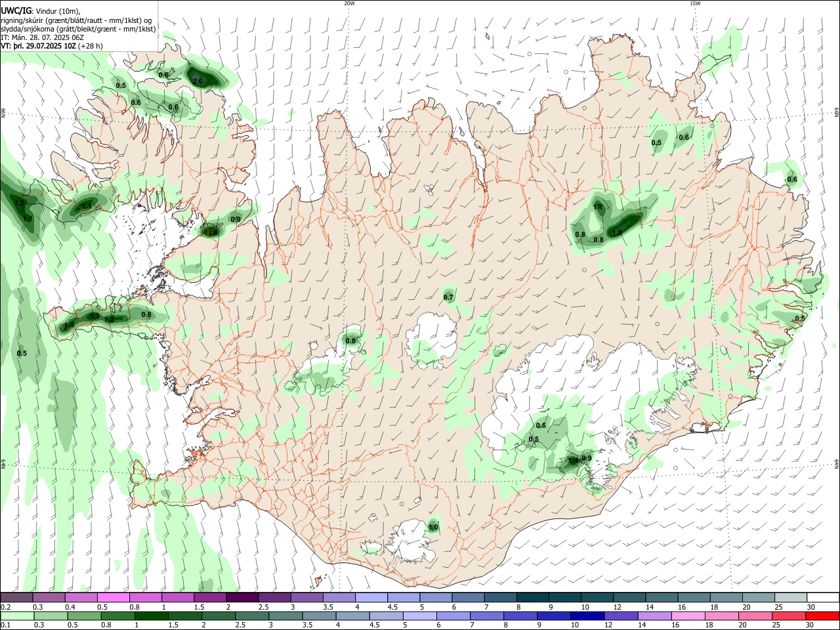This screenshot has height=630, width=840.
Task: Click the "slydda/snjókoma (grátt/bleikt/grænt" legend line
Action: click(78, 29)
